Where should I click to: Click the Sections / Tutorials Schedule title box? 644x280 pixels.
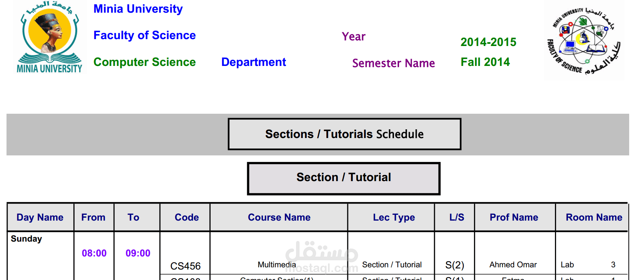pos(344,134)
